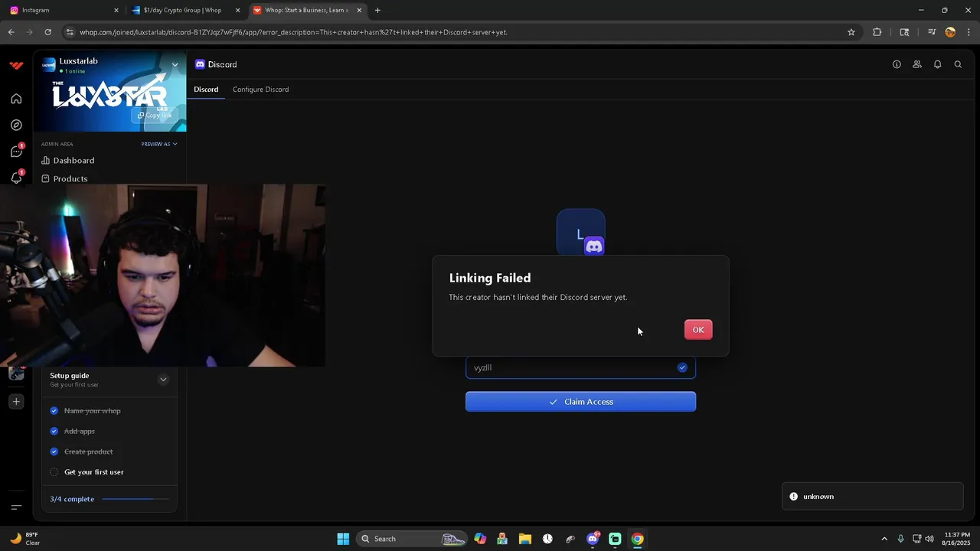
Task: Open the Discover compass icon
Action: (16, 125)
